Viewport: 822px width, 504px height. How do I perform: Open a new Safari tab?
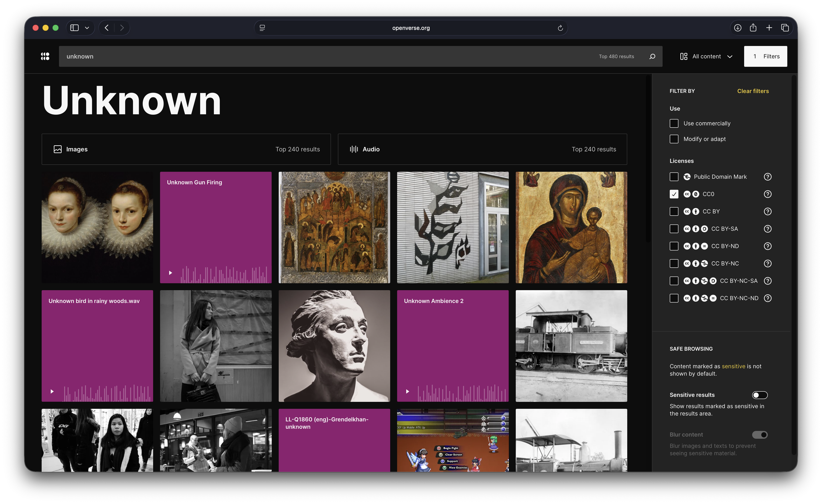coord(769,28)
